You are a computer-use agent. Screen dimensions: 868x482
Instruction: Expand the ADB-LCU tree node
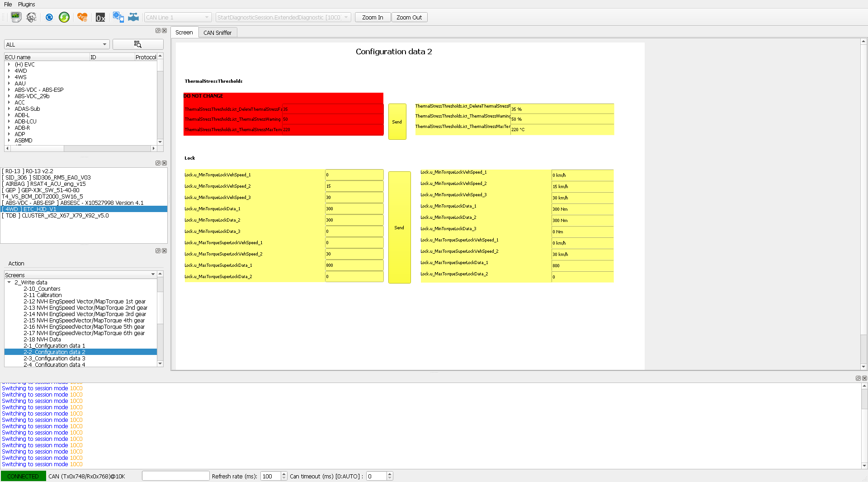(x=9, y=121)
